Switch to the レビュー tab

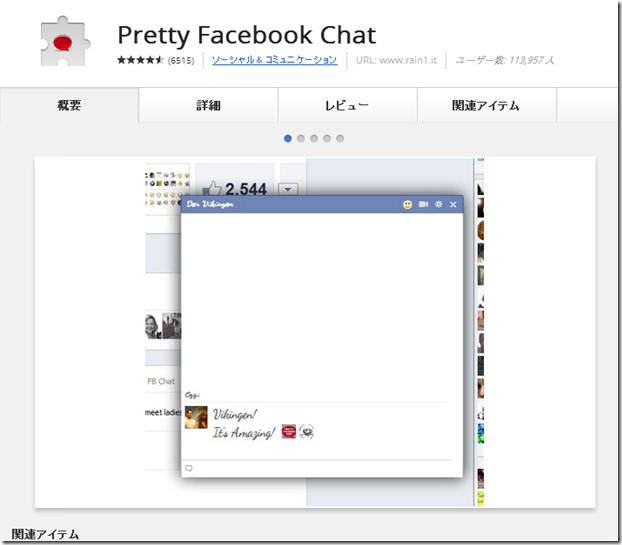click(347, 105)
